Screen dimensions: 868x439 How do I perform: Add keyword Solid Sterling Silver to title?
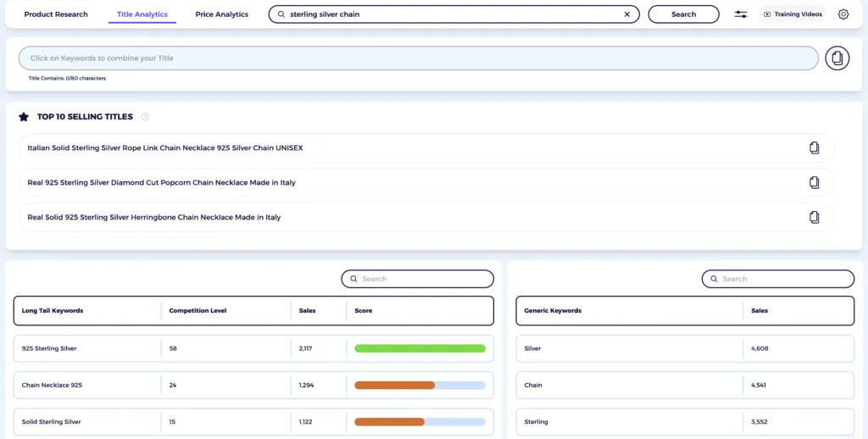pyautogui.click(x=52, y=422)
